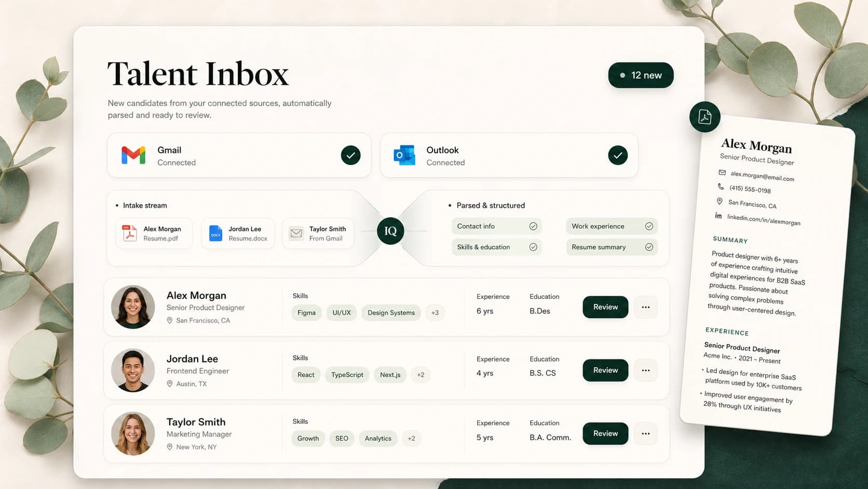This screenshot has width=868, height=489.
Task: Review Alex Morgan's application
Action: coord(605,307)
